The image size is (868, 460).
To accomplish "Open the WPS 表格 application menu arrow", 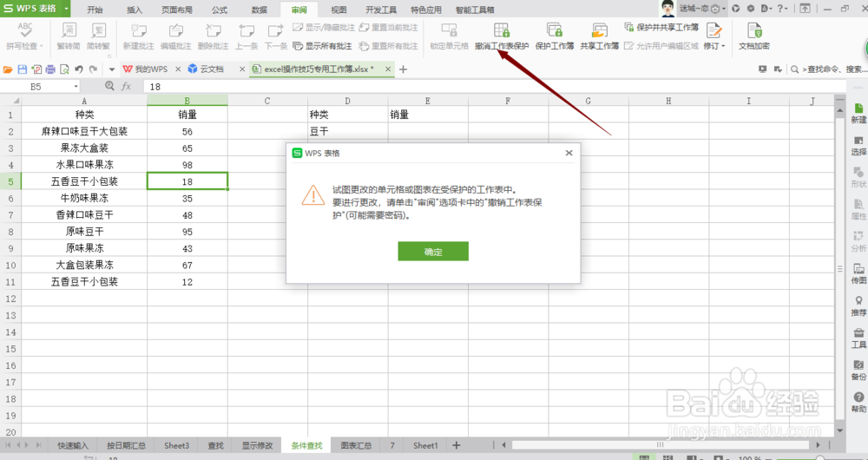I will click(x=67, y=9).
